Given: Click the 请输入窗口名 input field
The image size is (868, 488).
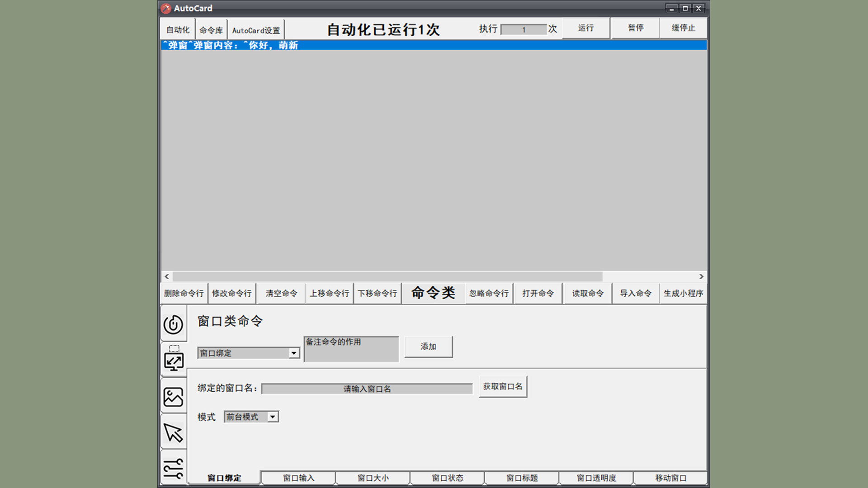Looking at the screenshot, I should pyautogui.click(x=367, y=389).
